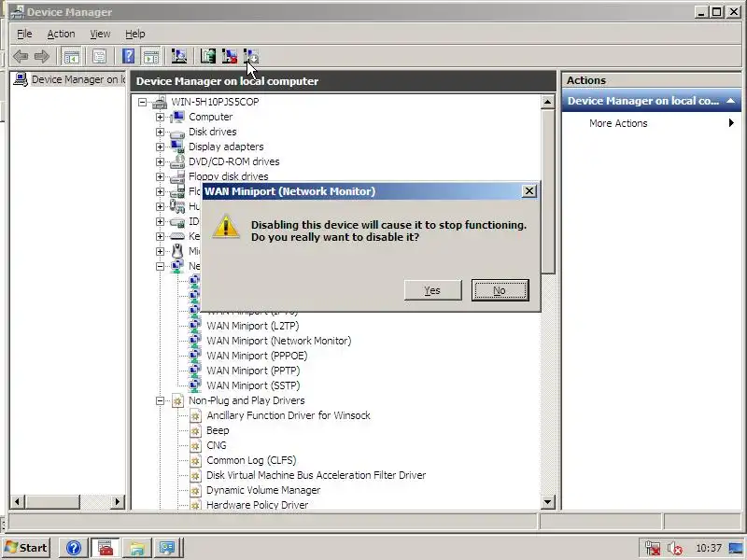Select Common Log (CLFS) driver
The image size is (747, 560).
point(251,460)
